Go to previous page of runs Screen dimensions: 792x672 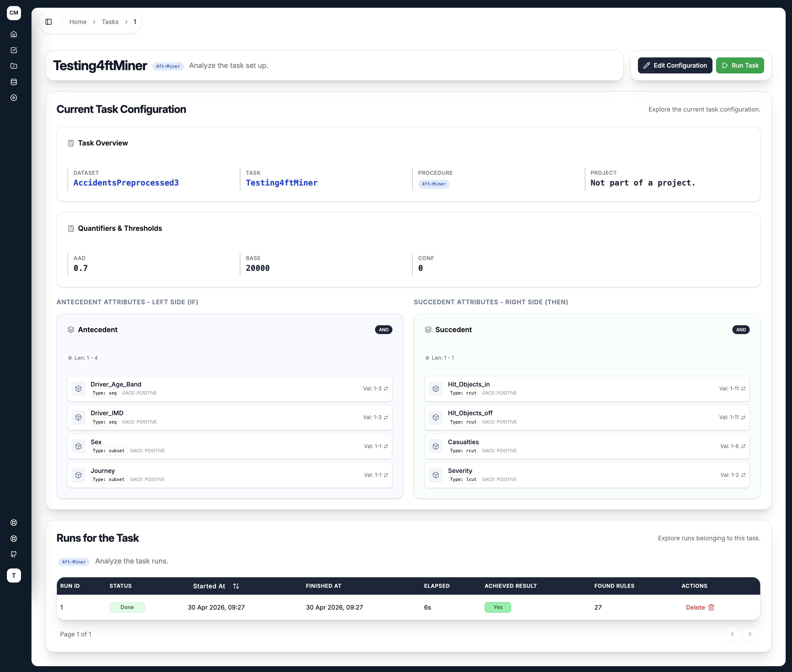[x=732, y=634]
